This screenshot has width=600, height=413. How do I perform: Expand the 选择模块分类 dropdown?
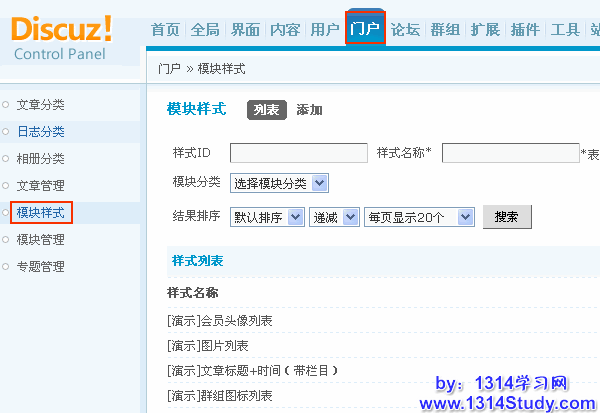point(279,183)
